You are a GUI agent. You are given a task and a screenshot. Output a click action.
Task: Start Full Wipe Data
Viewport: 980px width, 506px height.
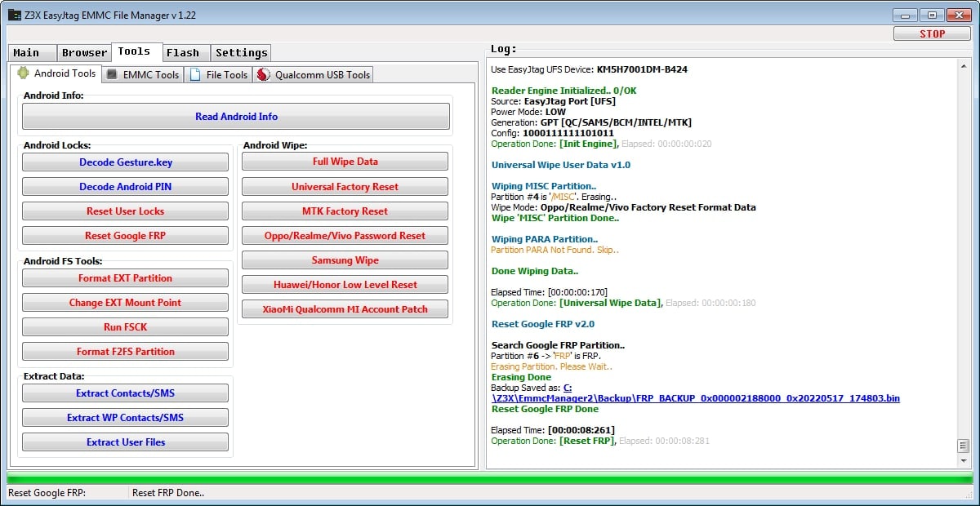[345, 162]
